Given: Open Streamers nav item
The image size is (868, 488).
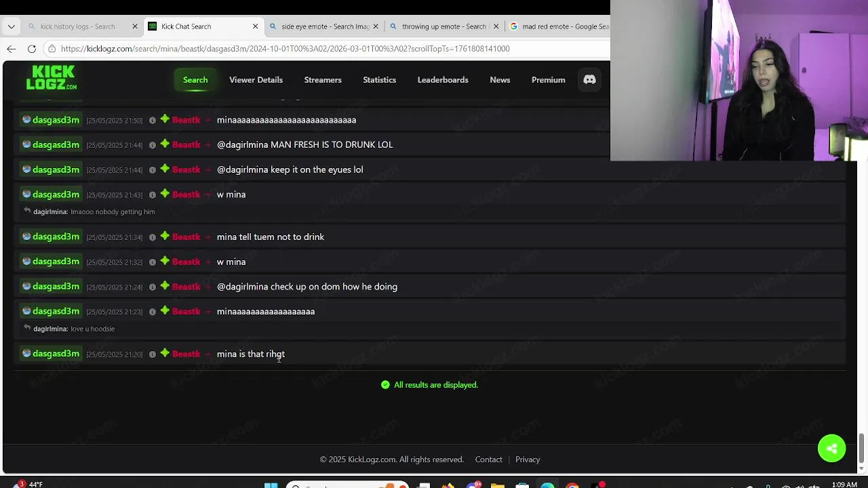Looking at the screenshot, I should pos(323,80).
